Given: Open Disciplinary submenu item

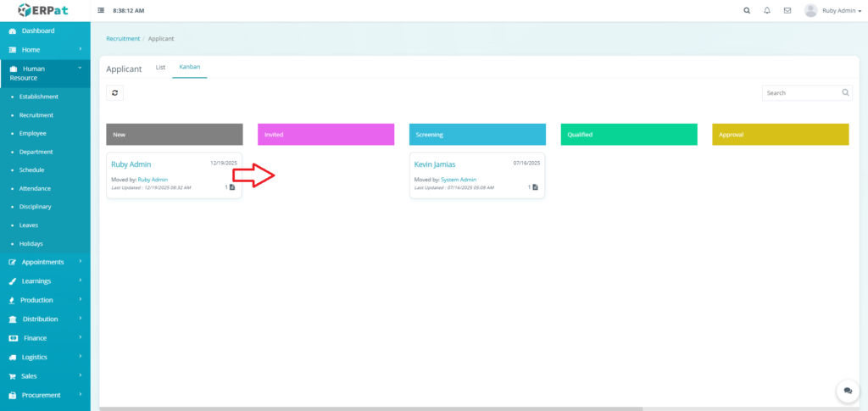Looking at the screenshot, I should click(35, 207).
